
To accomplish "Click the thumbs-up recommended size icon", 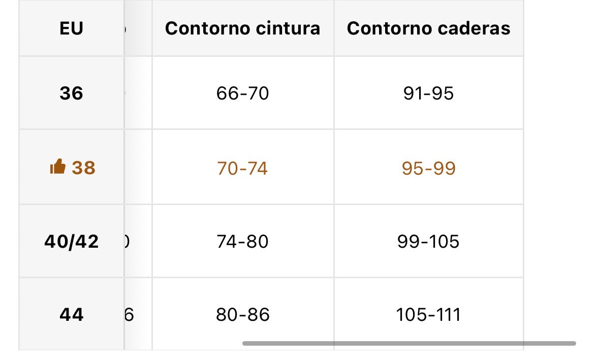I will click(x=58, y=167).
